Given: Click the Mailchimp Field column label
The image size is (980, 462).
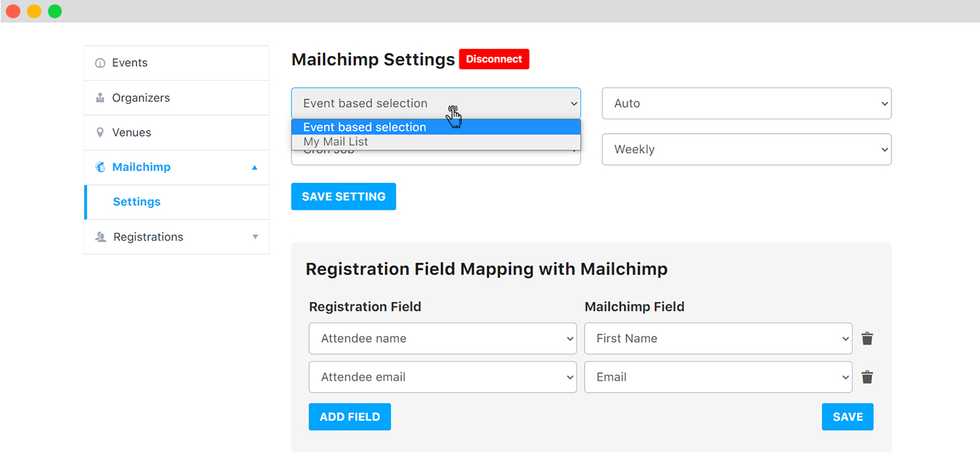Looking at the screenshot, I should pyautogui.click(x=635, y=307).
